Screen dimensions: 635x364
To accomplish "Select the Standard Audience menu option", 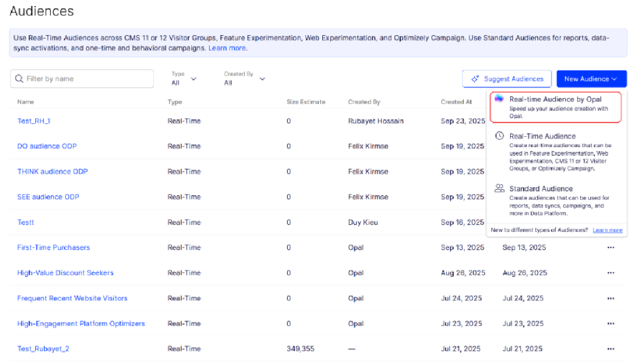I will point(555,200).
